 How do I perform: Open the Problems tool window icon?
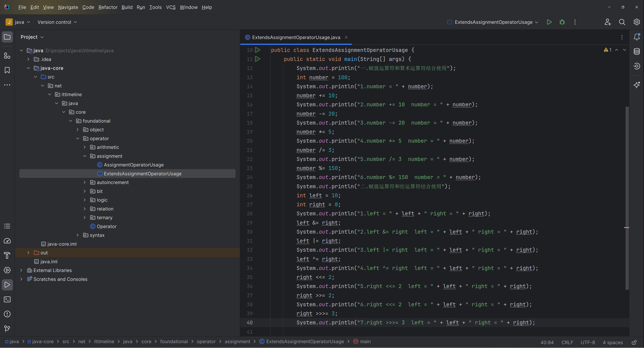pos(7,314)
